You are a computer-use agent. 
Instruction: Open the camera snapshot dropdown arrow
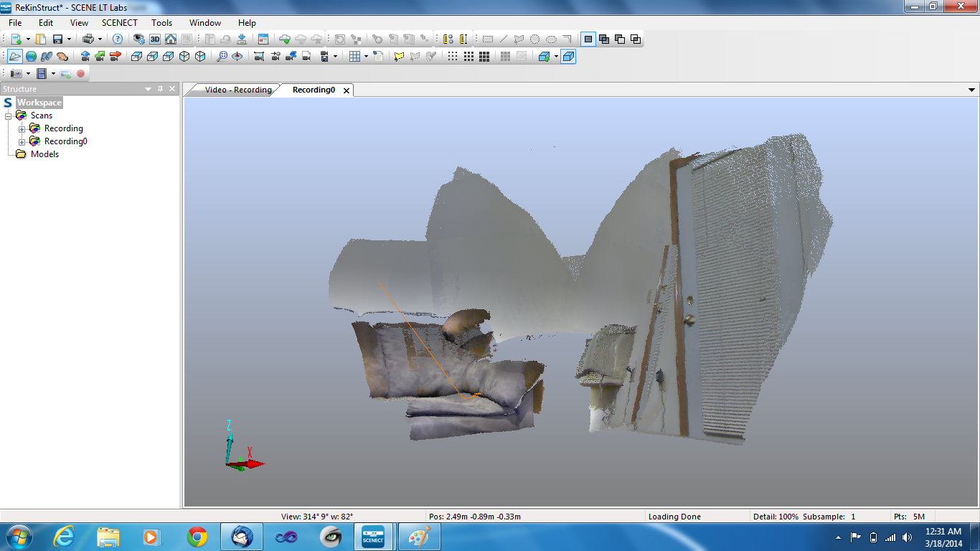click(x=28, y=74)
